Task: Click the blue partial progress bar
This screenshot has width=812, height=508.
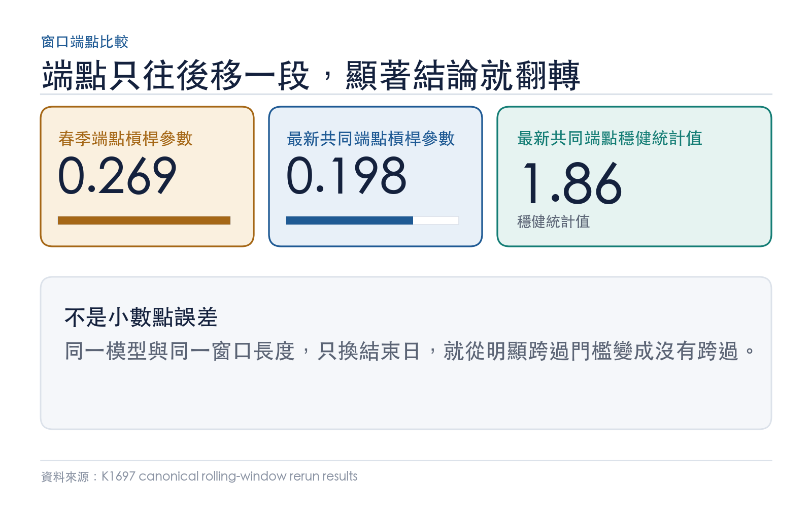Action: pos(373,220)
